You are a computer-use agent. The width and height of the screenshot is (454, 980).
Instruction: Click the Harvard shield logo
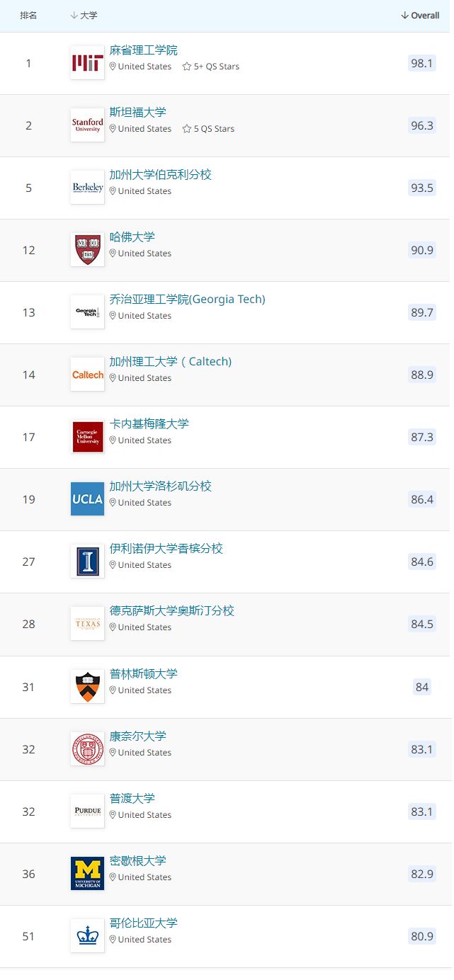87,250
